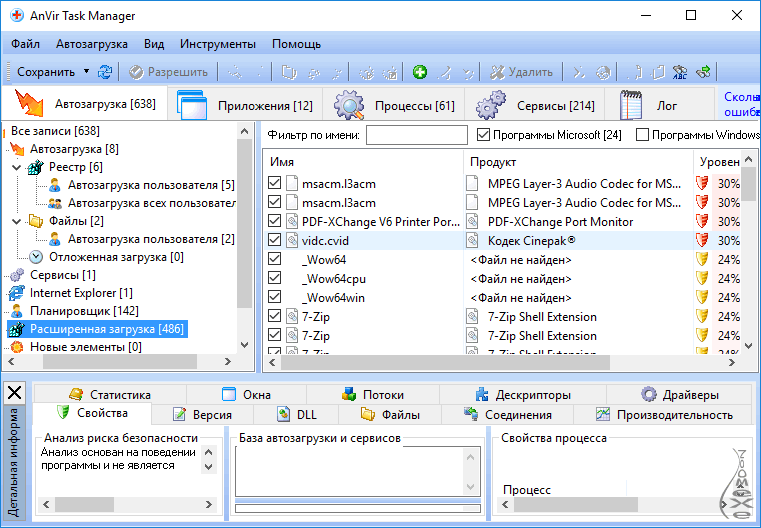Viewport: 761px width, 528px height.
Task: Sort by the Имя column header
Action: click(364, 162)
